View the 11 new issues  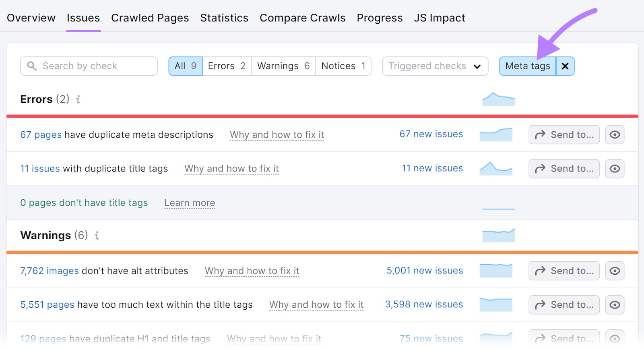coord(432,168)
